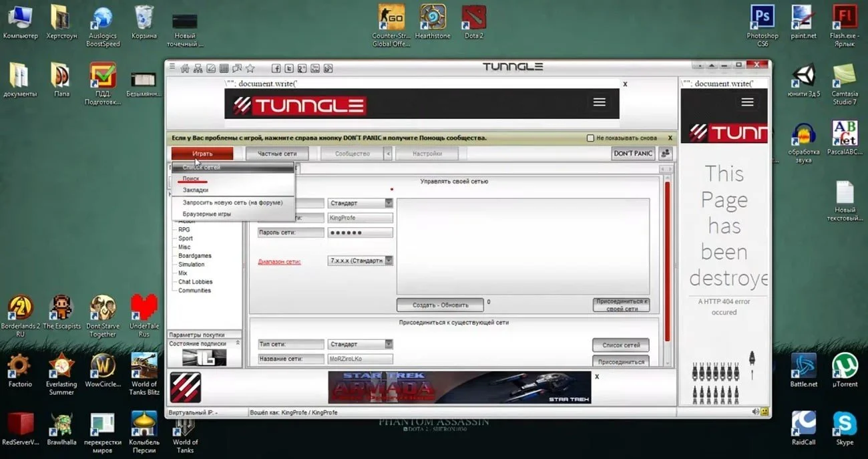The height and width of the screenshot is (459, 868).
Task: Open the Facebook icon in Tunngle toolbar
Action: click(276, 68)
